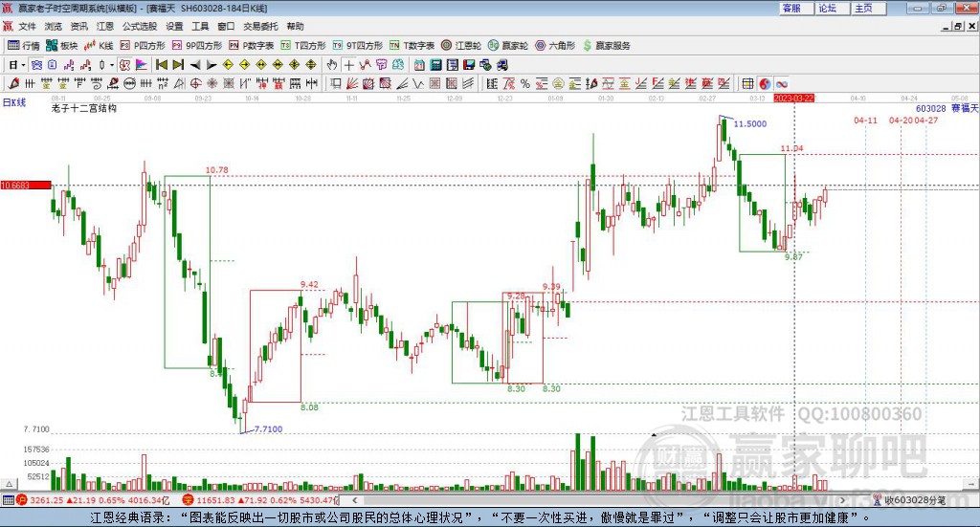The width and height of the screenshot is (980, 527).
Task: Select the hand pan tool
Action: pos(332,65)
